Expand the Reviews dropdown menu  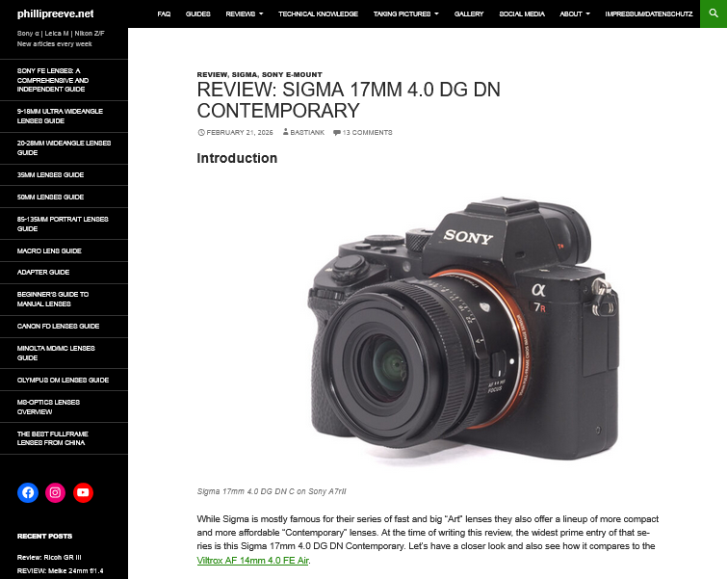[x=245, y=13]
